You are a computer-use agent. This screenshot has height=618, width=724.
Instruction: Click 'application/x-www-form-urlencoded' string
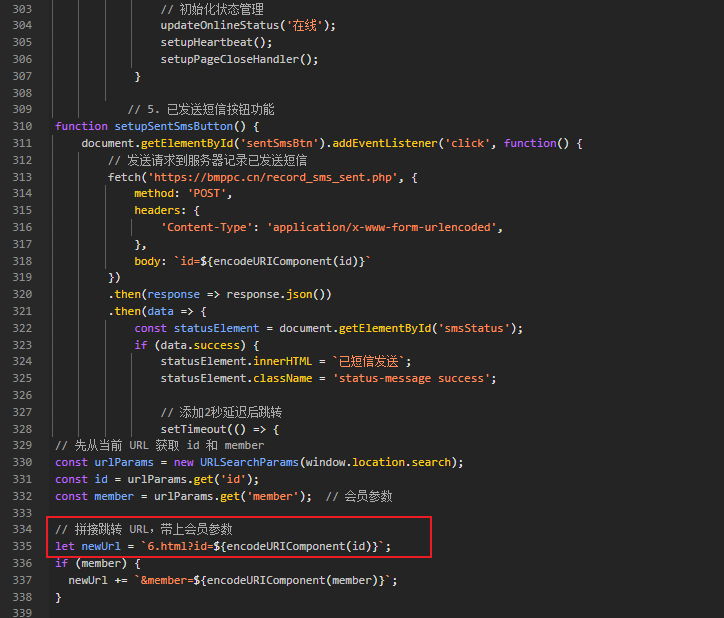[381, 227]
